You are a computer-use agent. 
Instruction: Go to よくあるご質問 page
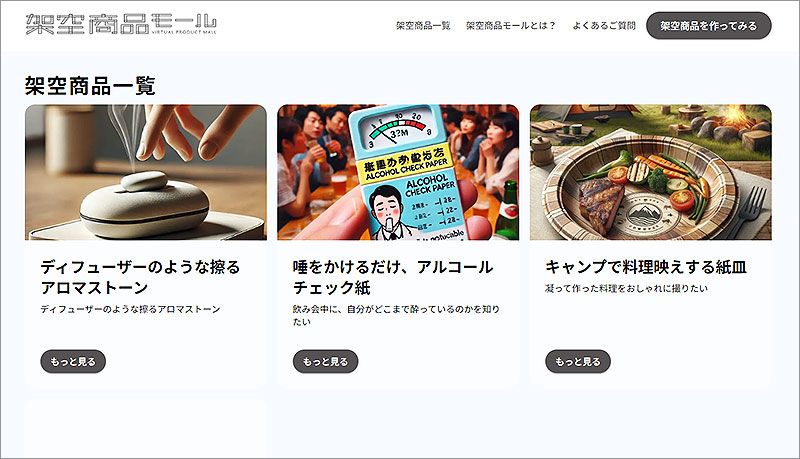tap(604, 26)
